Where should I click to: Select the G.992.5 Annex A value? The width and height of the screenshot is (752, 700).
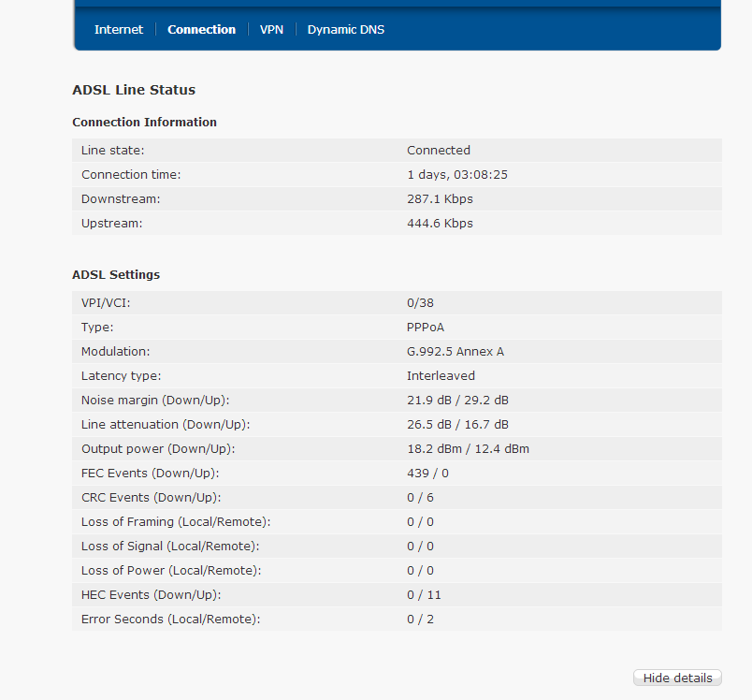(x=456, y=352)
